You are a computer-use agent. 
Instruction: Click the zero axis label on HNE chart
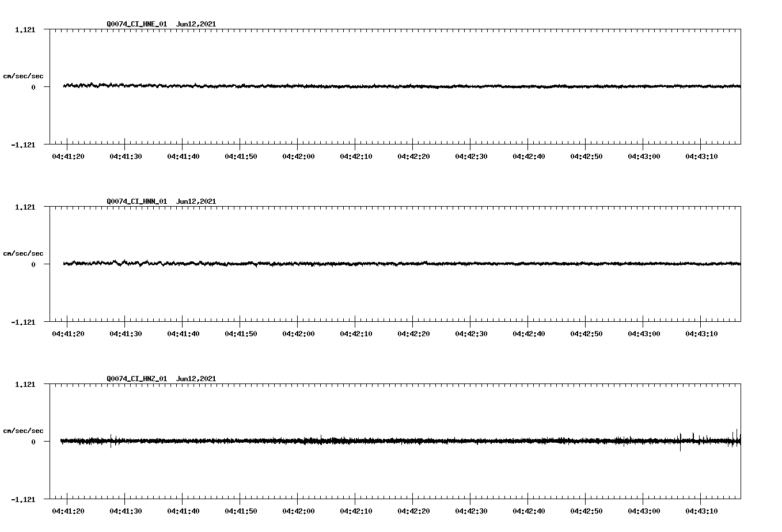coord(33,87)
